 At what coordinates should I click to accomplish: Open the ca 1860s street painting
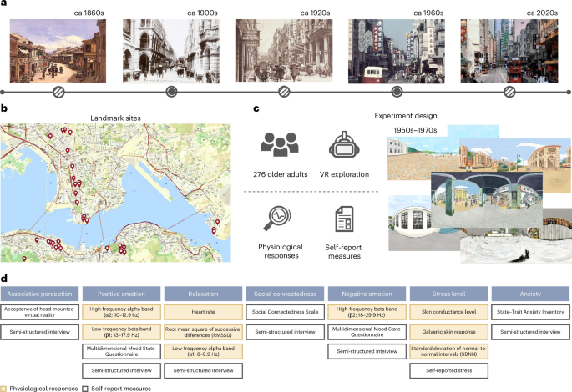pos(58,52)
